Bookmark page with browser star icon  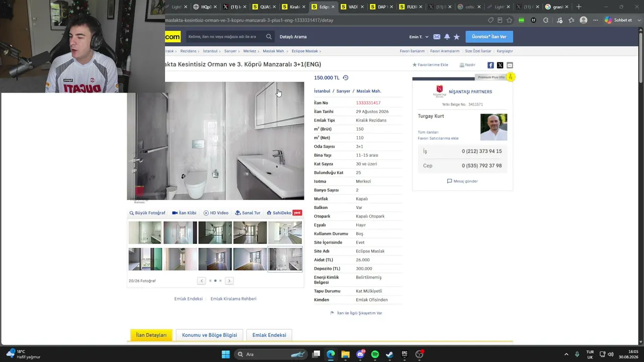[x=509, y=20]
